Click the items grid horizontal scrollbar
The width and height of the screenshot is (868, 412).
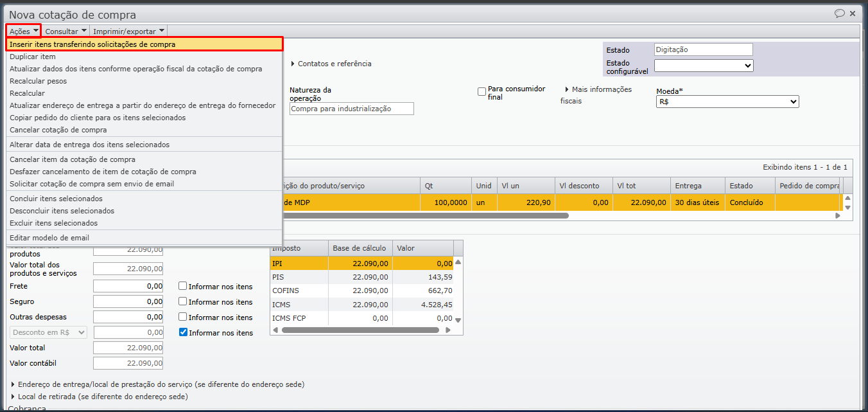tap(424, 216)
